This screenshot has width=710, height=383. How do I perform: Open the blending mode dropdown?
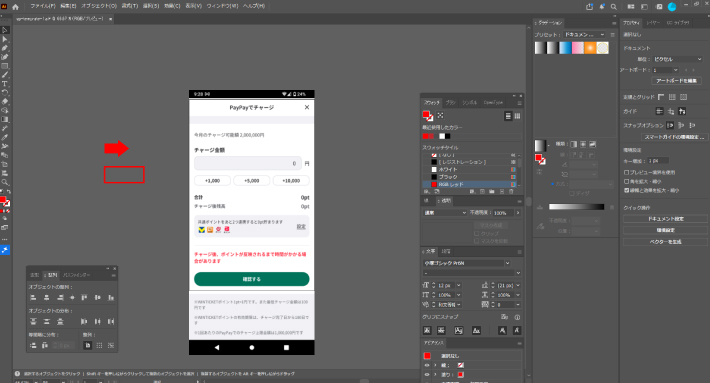445,213
